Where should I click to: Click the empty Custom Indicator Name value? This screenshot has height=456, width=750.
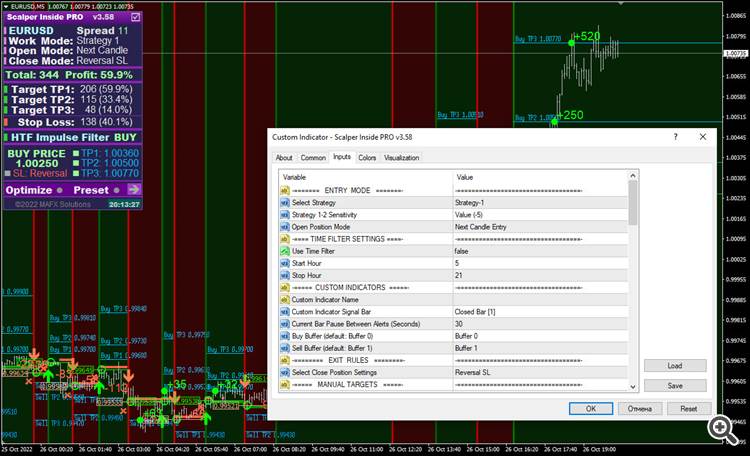pyautogui.click(x=540, y=300)
